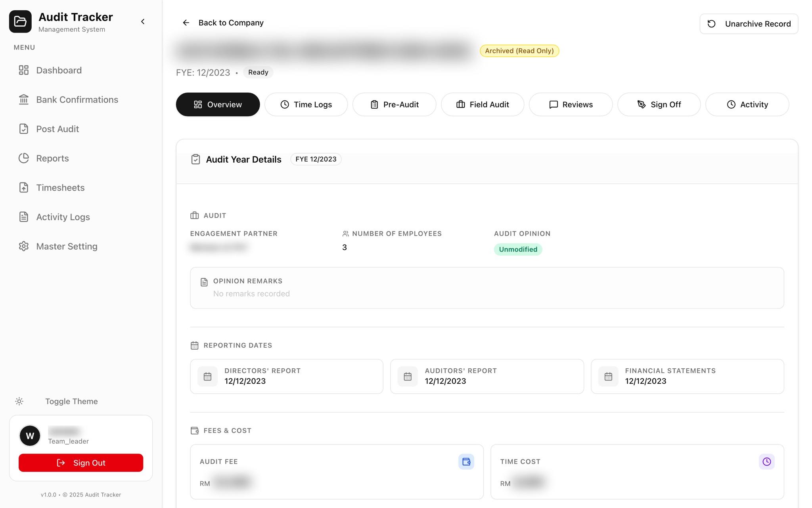This screenshot has height=508, width=812.
Task: Click the Financial Statements calendar icon
Action: pos(608,377)
